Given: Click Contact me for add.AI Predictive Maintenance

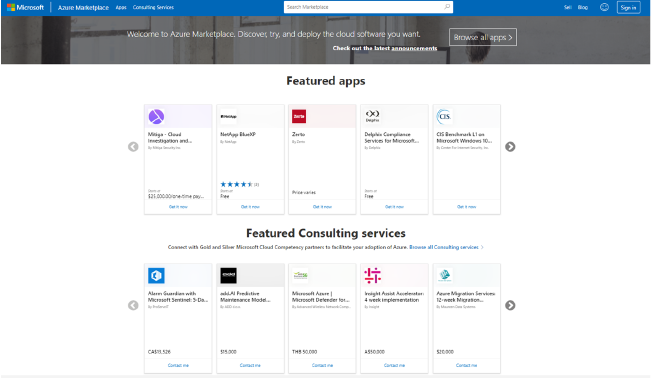Looking at the screenshot, I should (x=250, y=366).
